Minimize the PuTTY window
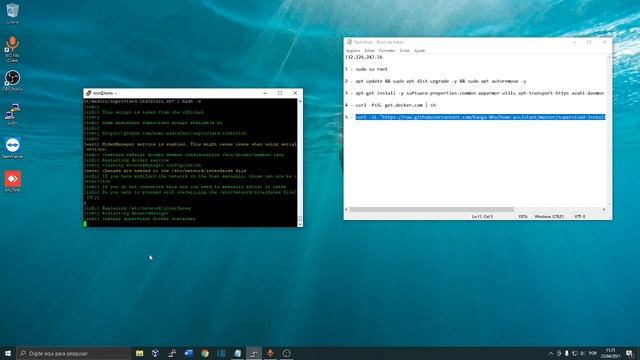The image size is (640, 360). [x=265, y=93]
